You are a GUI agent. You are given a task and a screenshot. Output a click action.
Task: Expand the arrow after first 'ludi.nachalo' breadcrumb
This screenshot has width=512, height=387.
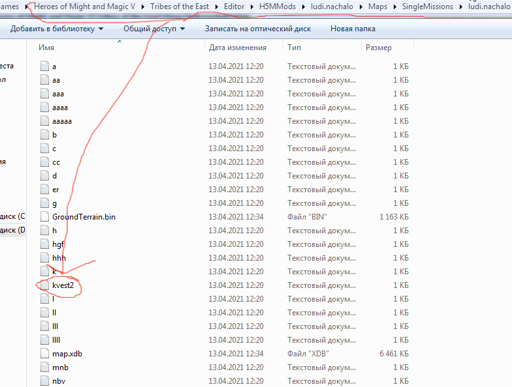pyautogui.click(x=361, y=6)
